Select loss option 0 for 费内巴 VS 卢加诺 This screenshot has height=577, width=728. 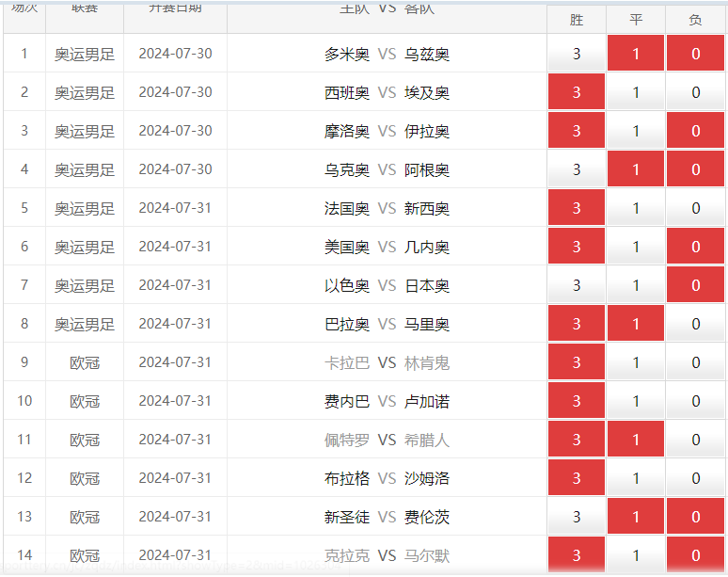pos(695,400)
